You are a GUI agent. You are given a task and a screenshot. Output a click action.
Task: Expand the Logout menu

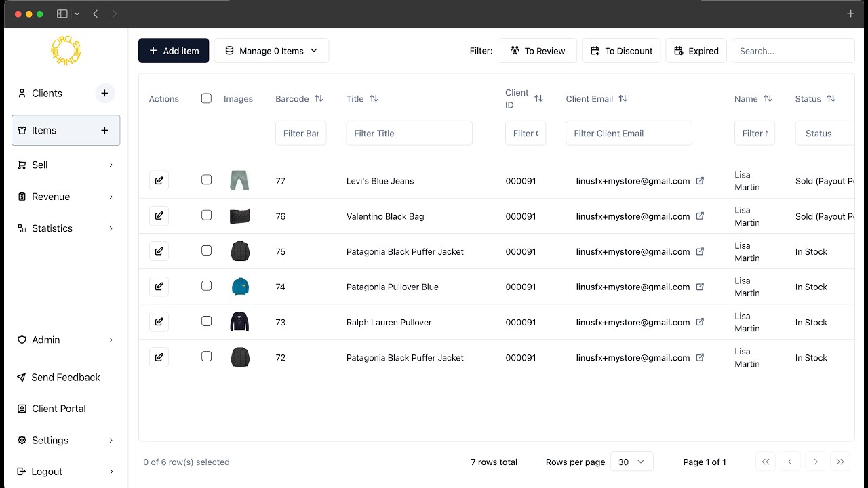66,471
